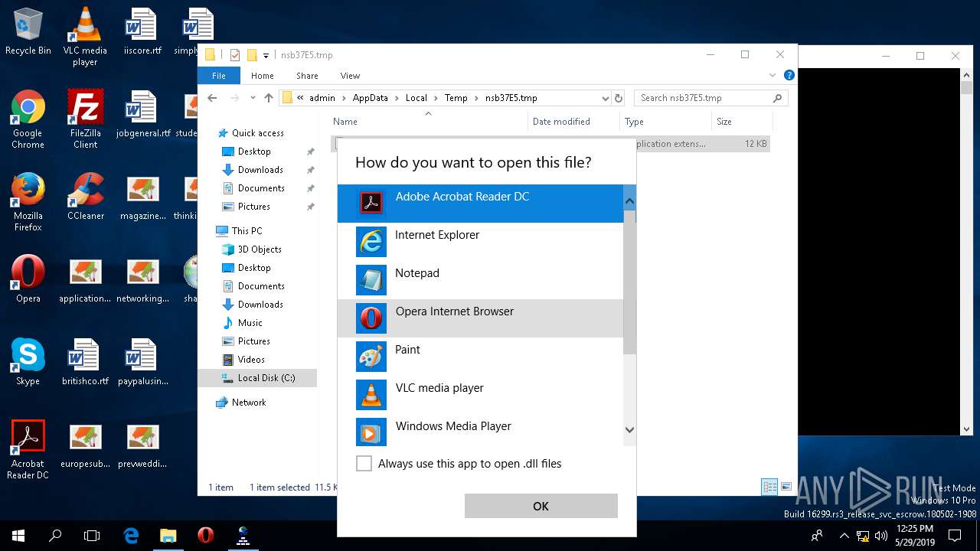Expand address bar history dropdown

pyautogui.click(x=606, y=98)
